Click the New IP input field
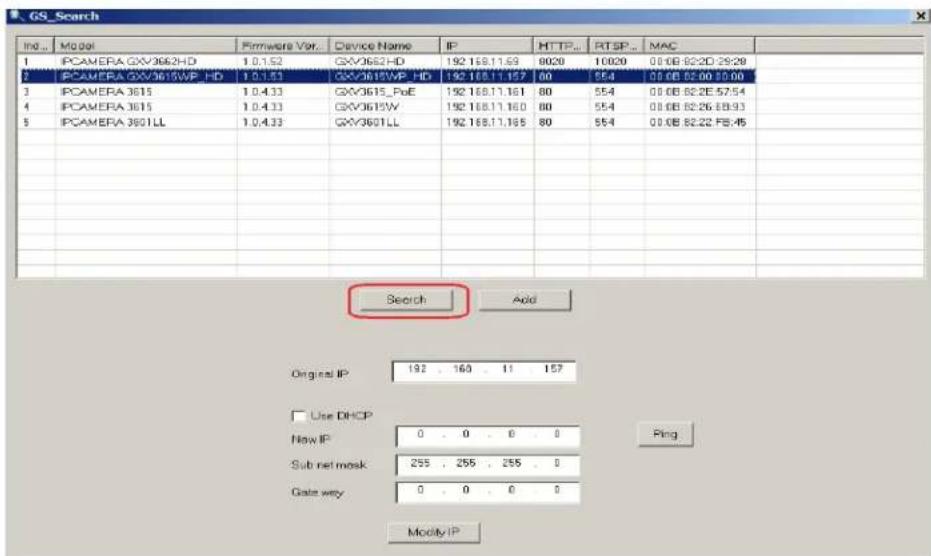The height and width of the screenshot is (556, 931). point(487,436)
